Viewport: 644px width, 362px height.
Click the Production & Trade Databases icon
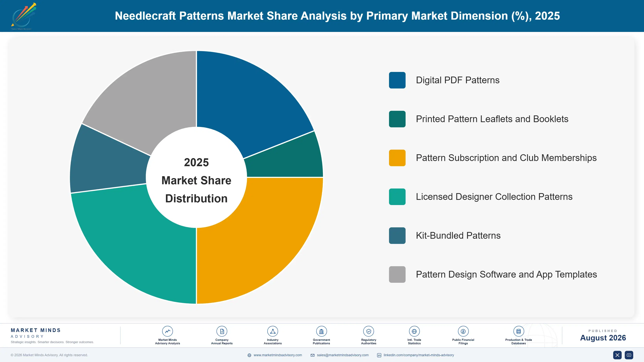pyautogui.click(x=518, y=331)
